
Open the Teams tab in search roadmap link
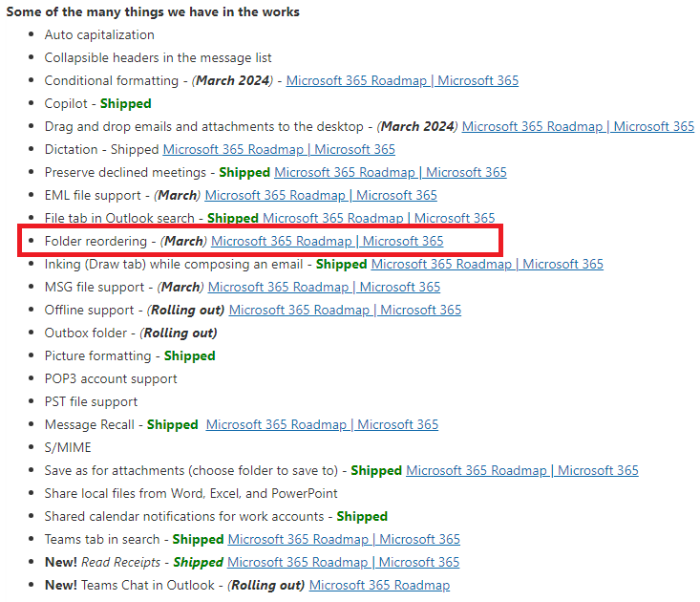coord(344,539)
